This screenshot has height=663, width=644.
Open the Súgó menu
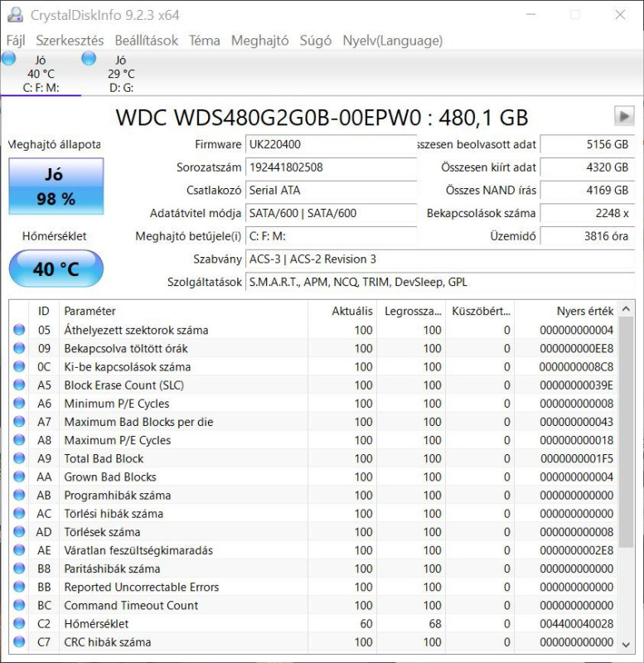316,41
